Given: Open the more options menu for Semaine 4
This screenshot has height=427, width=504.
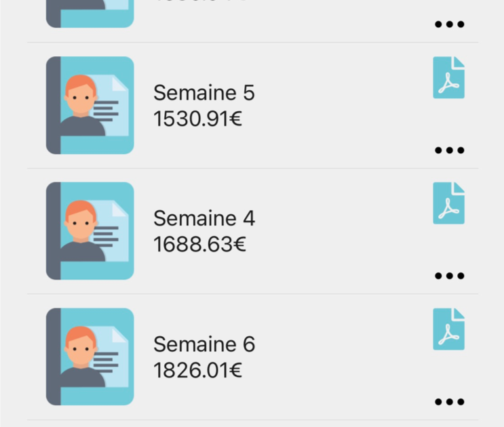Looking at the screenshot, I should (449, 275).
